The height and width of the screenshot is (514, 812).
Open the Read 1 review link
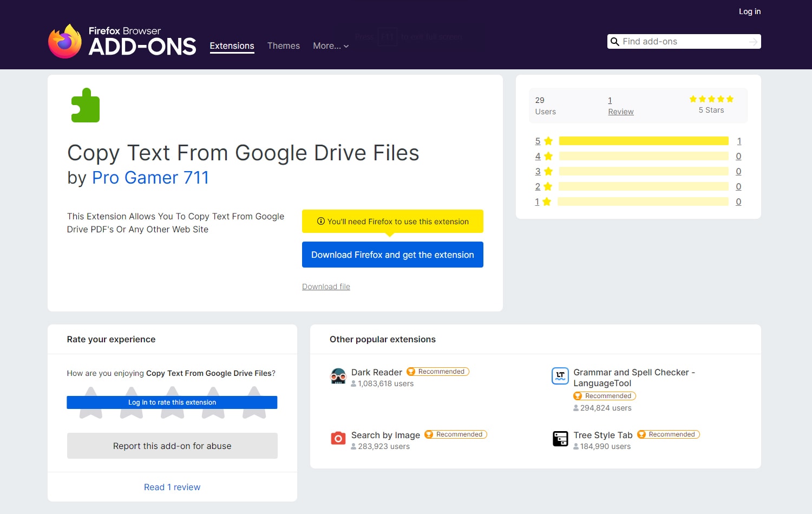tap(172, 487)
